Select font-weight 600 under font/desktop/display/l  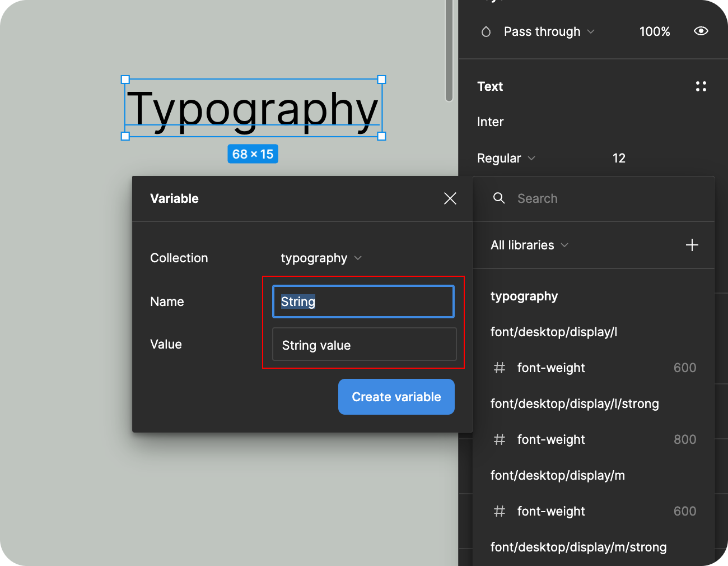tap(594, 368)
